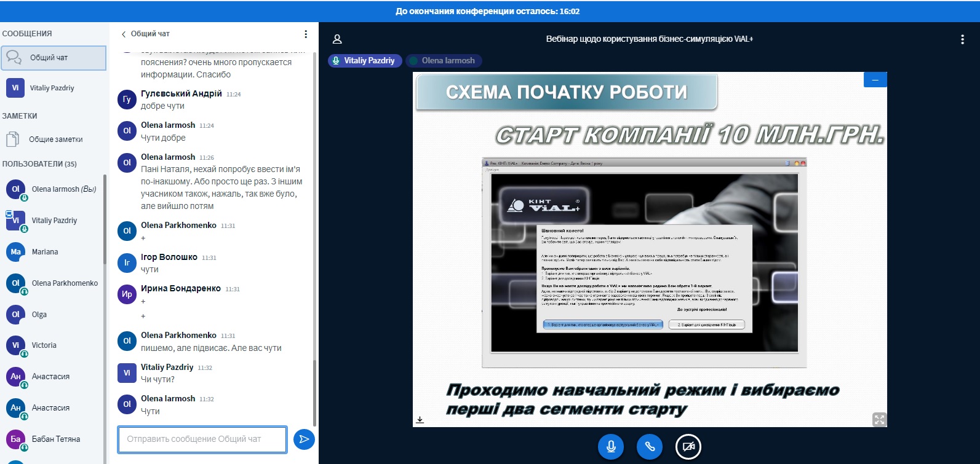Select presenter Vitaliy Pazdriy in users

pos(52,221)
